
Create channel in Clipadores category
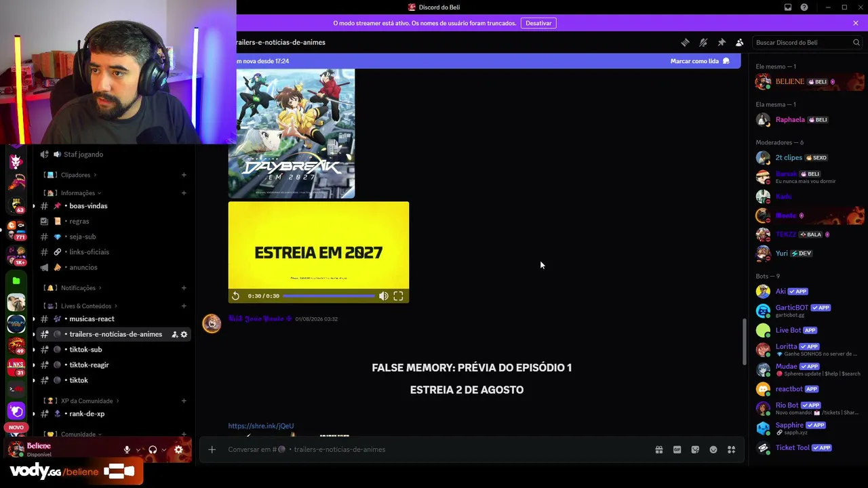tap(184, 175)
